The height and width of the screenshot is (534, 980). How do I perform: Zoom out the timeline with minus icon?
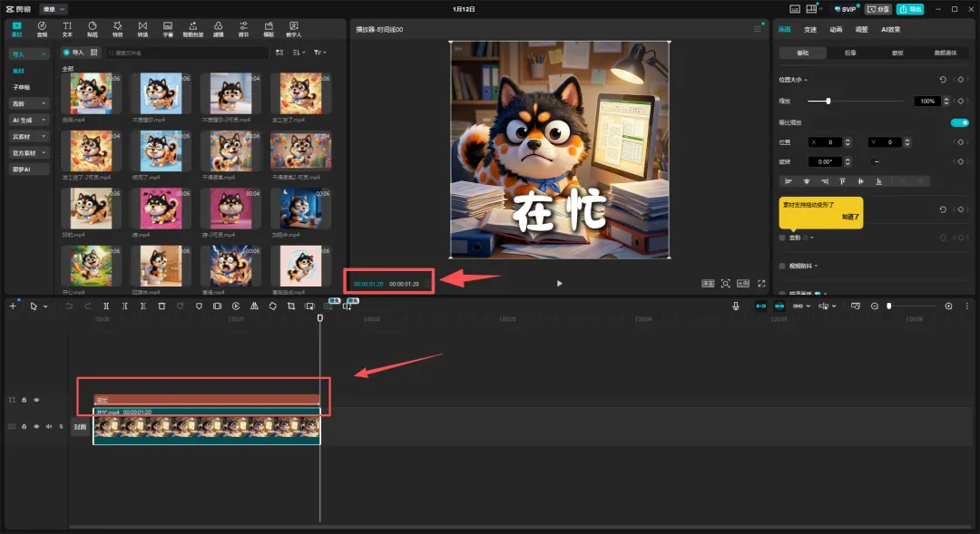(875, 306)
